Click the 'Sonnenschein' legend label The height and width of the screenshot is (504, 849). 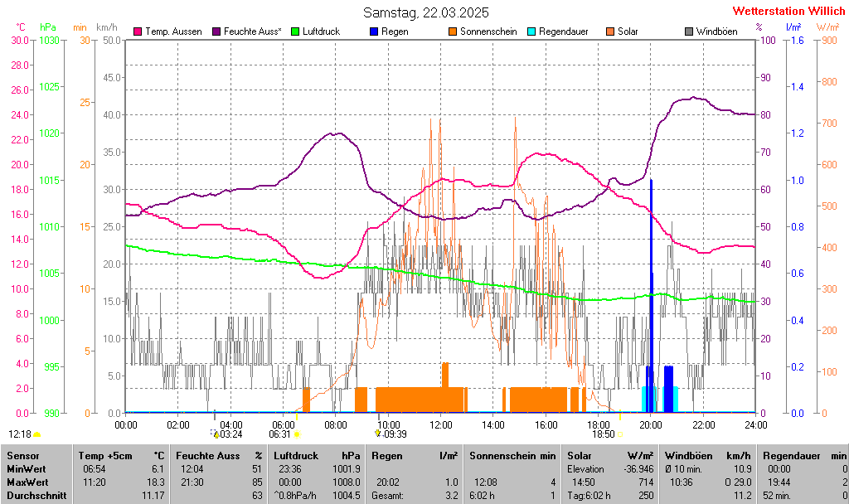pyautogui.click(x=488, y=31)
